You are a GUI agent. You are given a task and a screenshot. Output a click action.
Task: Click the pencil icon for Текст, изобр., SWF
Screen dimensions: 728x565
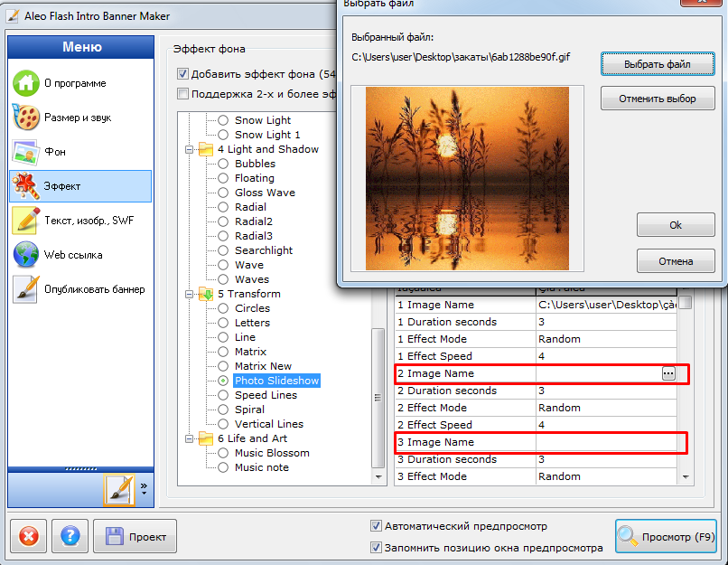[26, 221]
